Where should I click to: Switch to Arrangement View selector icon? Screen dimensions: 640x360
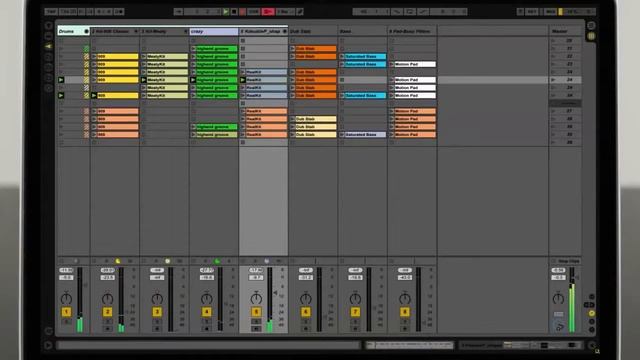point(591,25)
